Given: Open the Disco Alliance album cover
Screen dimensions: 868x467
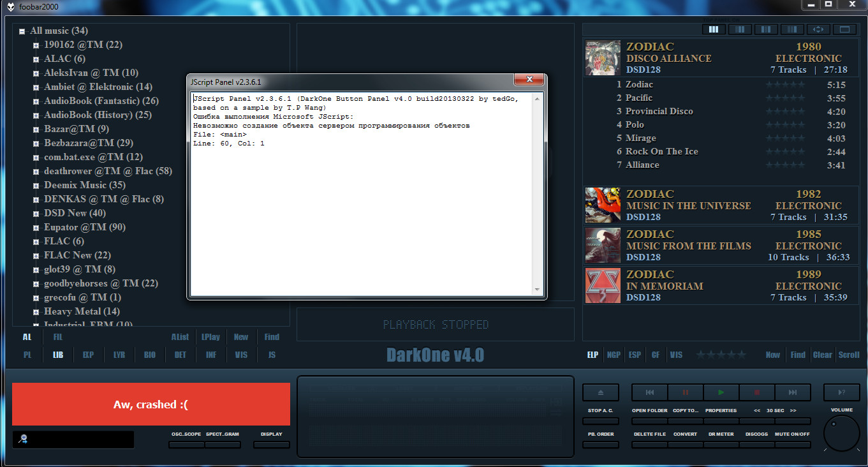Looking at the screenshot, I should tap(603, 58).
